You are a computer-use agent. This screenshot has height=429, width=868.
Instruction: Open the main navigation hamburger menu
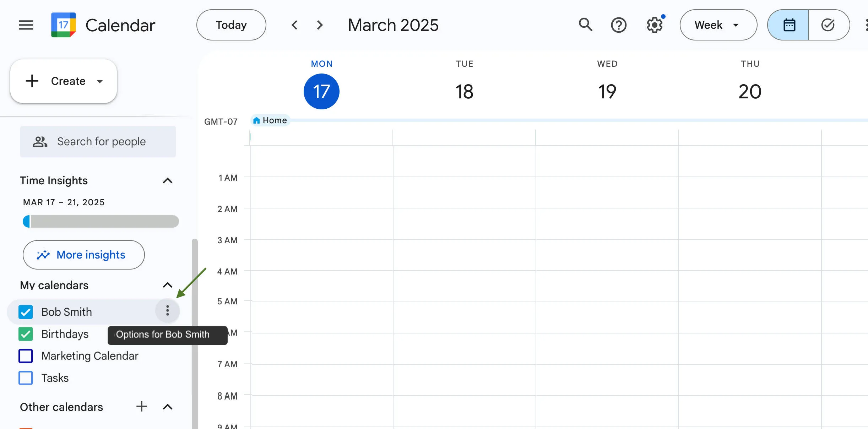click(26, 25)
